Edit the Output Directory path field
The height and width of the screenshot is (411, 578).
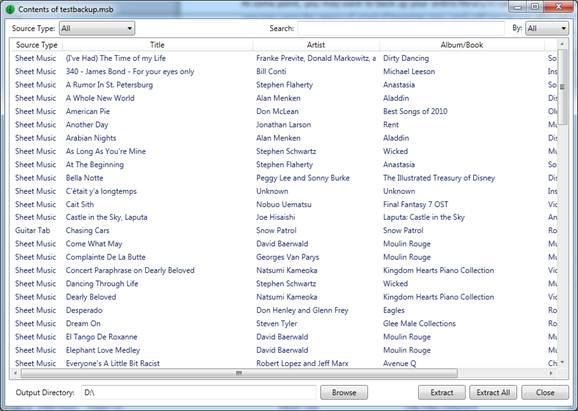[x=199, y=393]
